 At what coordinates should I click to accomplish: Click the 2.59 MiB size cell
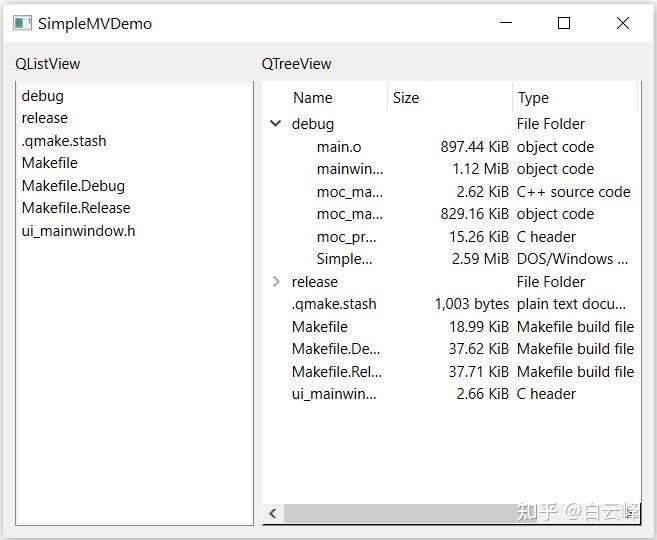[480, 259]
